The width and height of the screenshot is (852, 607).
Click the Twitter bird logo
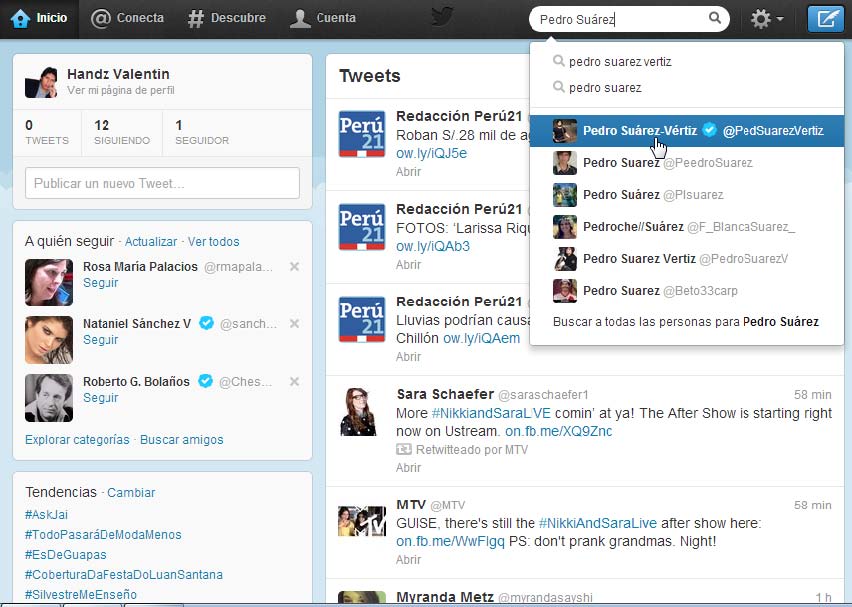click(x=442, y=17)
